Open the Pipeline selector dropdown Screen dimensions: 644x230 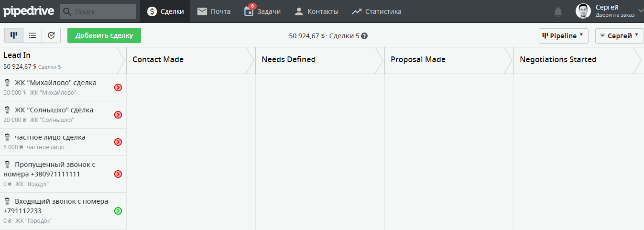tap(564, 35)
